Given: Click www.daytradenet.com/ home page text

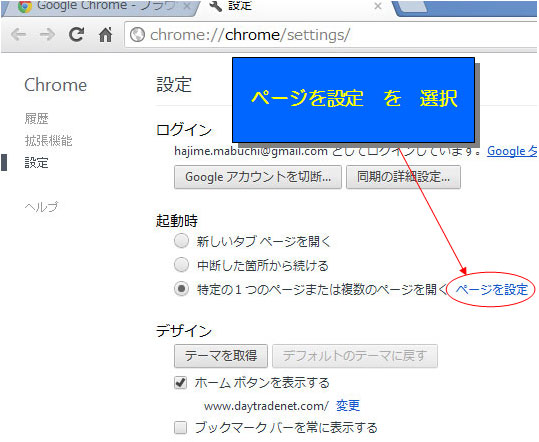Looking at the screenshot, I should click(x=266, y=406).
